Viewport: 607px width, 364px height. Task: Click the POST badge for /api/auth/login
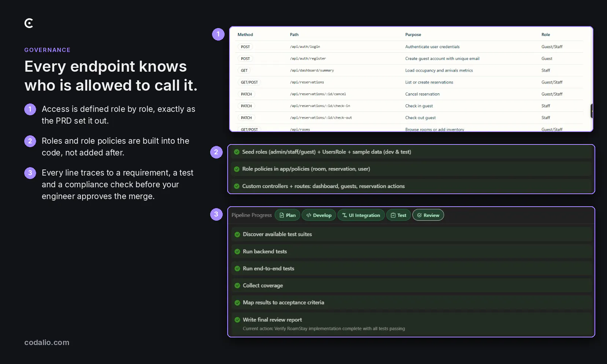(245, 47)
